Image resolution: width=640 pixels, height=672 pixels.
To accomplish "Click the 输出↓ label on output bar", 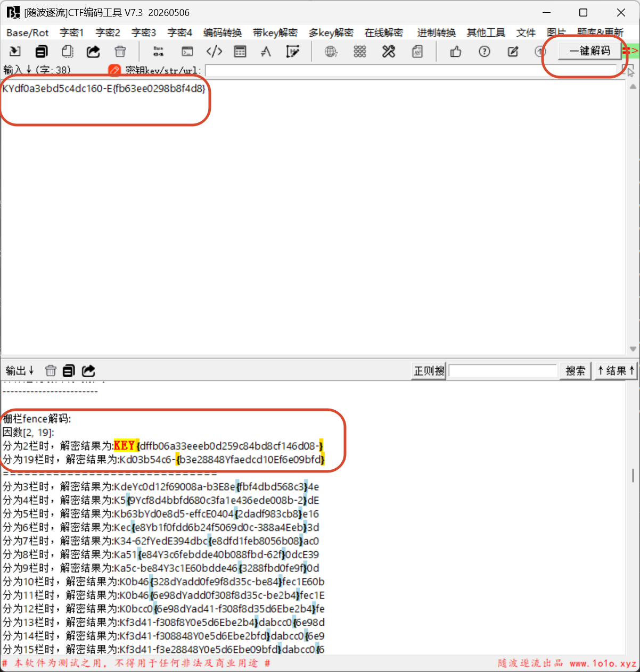I will 20,371.
